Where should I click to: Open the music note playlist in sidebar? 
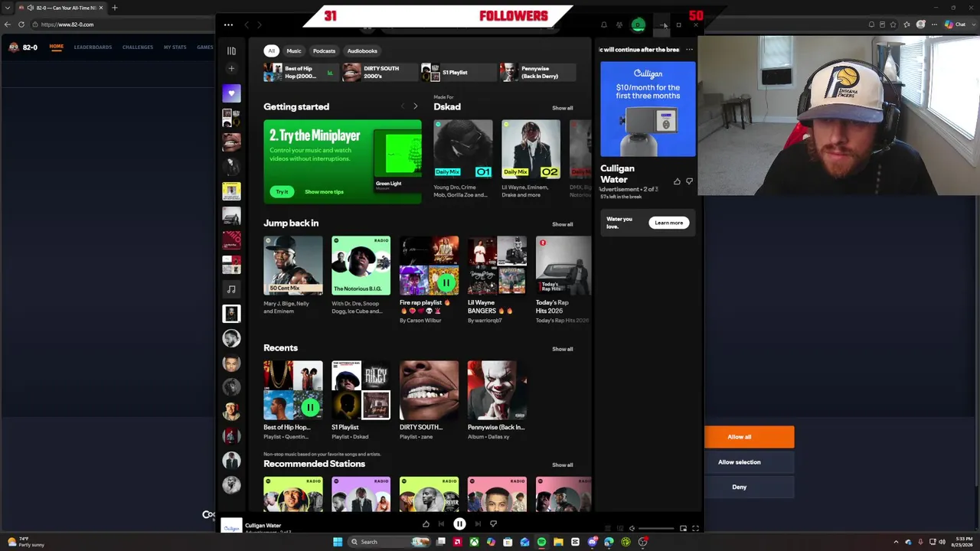click(x=231, y=289)
